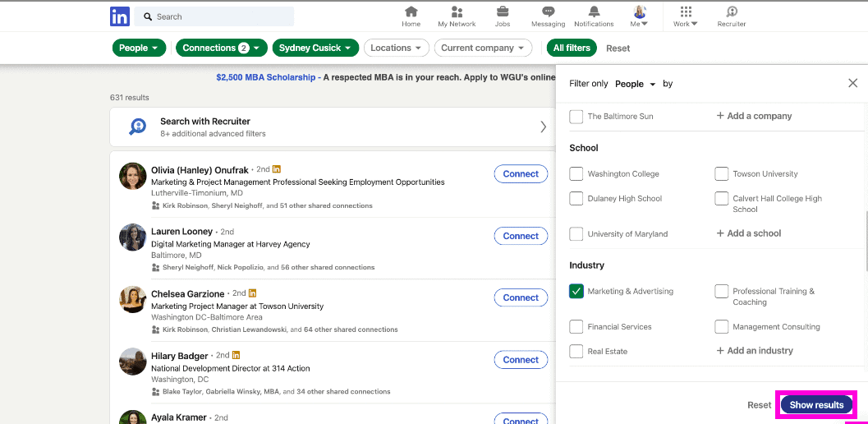Open the Me profile avatar

[x=640, y=12]
